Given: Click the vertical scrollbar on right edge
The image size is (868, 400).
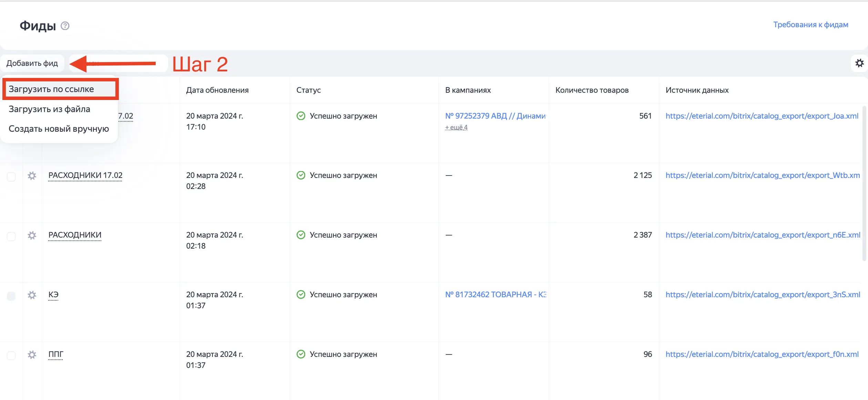Looking at the screenshot, I should (864, 183).
